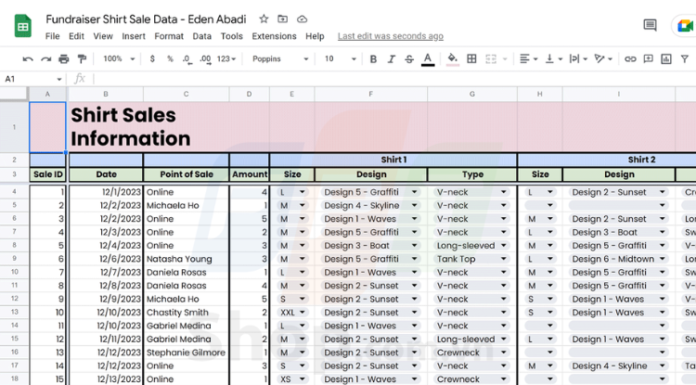Star this spreadsheet document
Viewport: 696px width, 385px height.
pos(264,19)
